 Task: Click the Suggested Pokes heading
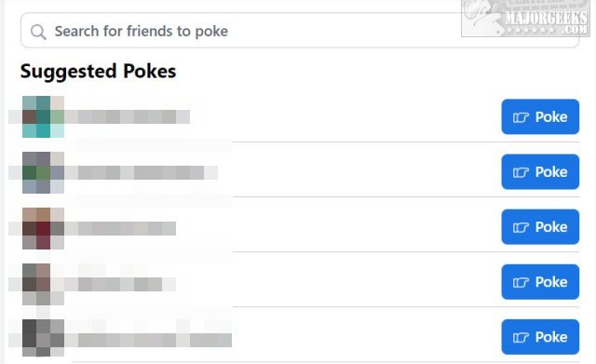pyautogui.click(x=98, y=72)
